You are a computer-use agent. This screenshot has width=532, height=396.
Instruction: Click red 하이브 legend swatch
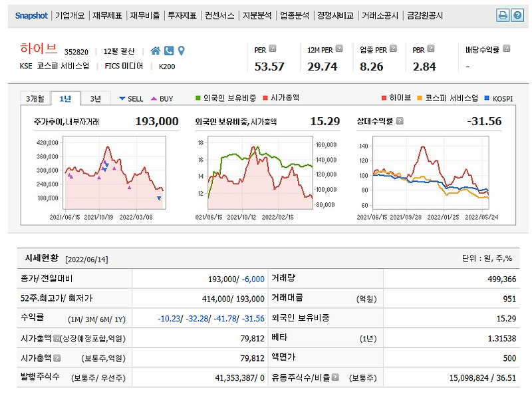(x=384, y=98)
